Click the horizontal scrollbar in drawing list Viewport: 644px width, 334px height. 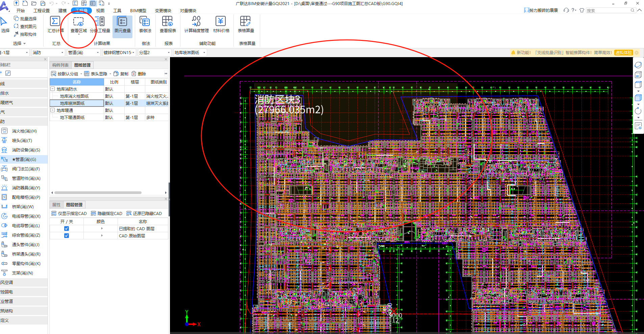(x=98, y=193)
